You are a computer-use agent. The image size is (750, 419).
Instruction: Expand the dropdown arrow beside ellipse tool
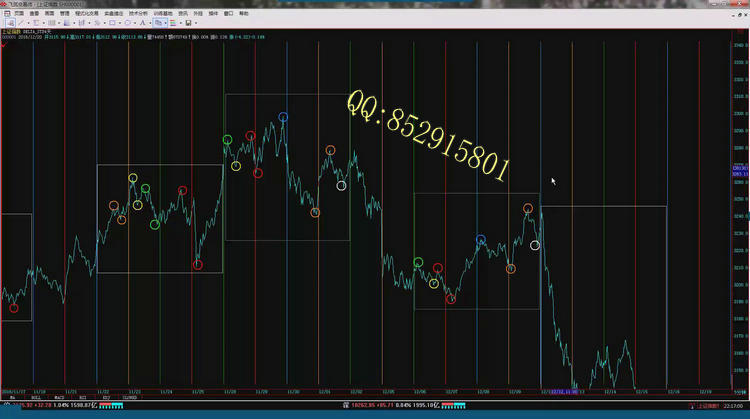(x=135, y=22)
